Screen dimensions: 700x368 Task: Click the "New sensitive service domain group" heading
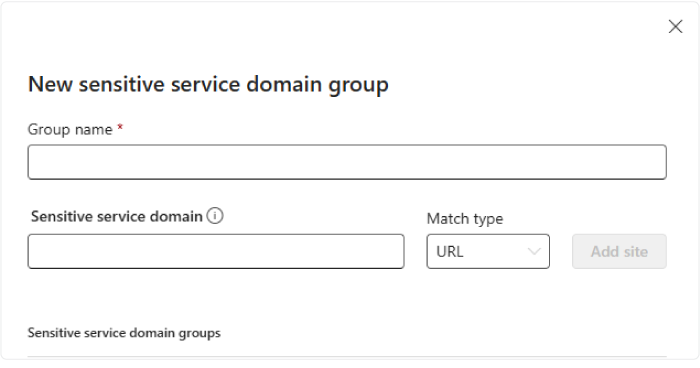pyautogui.click(x=208, y=84)
